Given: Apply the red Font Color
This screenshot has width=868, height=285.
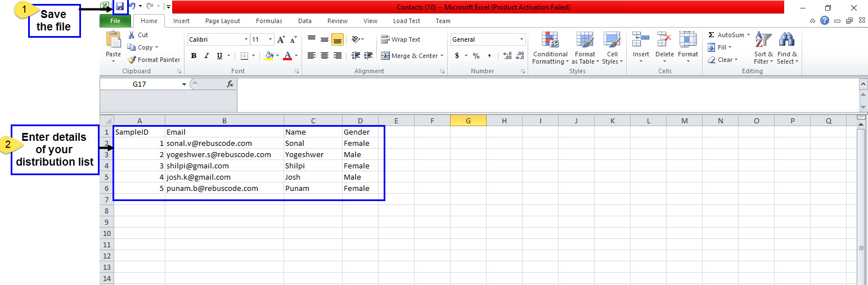Looking at the screenshot, I should 287,56.
